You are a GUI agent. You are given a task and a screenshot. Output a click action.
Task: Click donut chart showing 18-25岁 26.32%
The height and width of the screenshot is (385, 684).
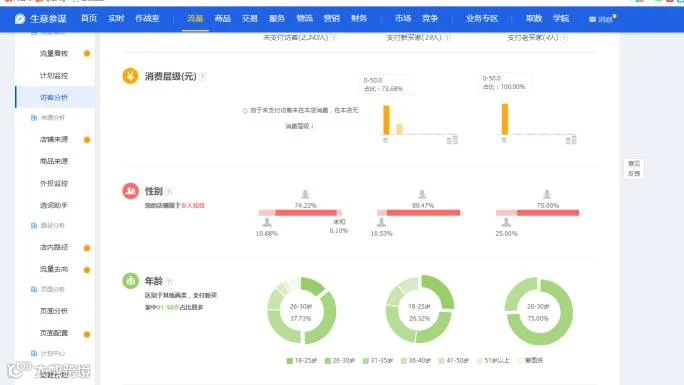(420, 309)
